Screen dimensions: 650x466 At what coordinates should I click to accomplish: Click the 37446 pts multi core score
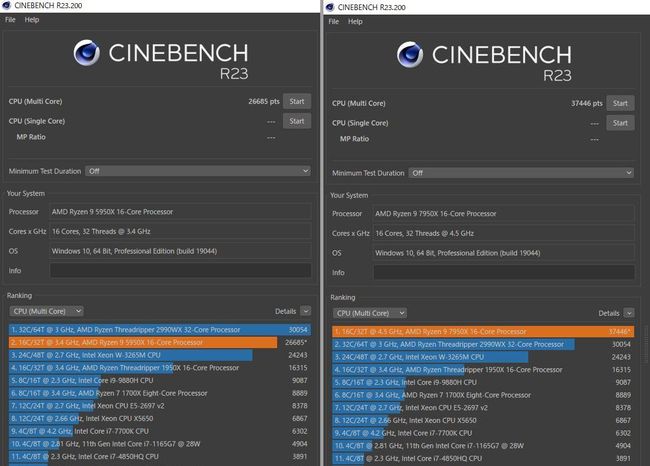587,103
